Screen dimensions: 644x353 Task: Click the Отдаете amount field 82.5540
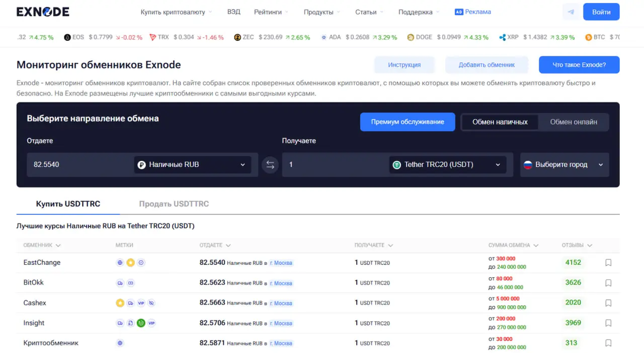[x=79, y=165]
